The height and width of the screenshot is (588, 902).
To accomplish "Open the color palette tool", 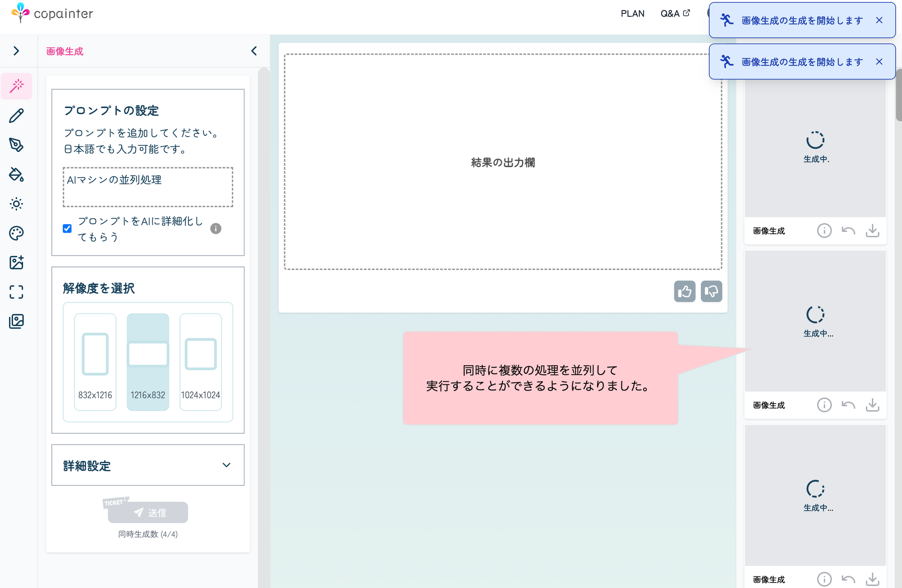I will click(17, 233).
